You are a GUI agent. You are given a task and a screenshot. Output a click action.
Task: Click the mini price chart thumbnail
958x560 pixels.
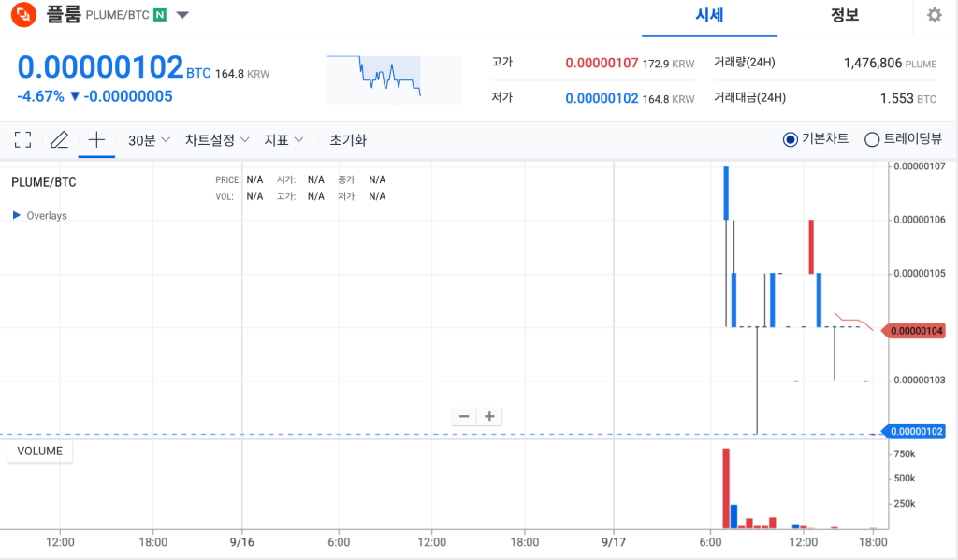[394, 79]
